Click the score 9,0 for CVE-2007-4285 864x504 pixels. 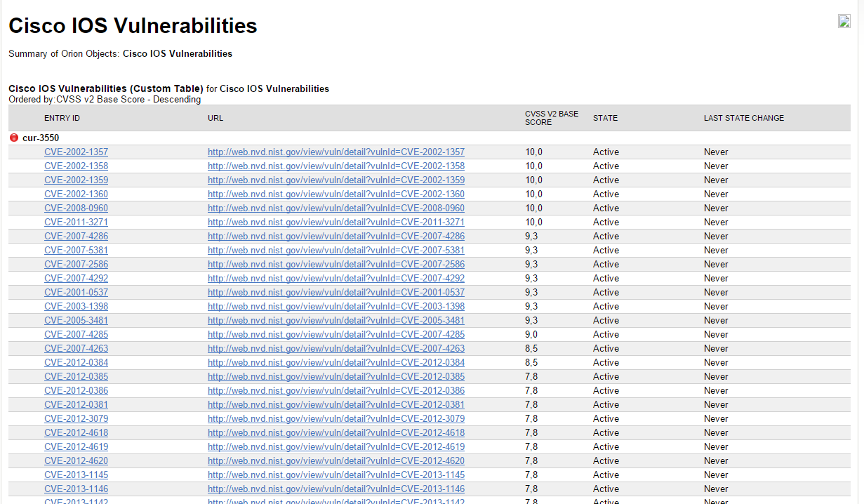click(531, 334)
